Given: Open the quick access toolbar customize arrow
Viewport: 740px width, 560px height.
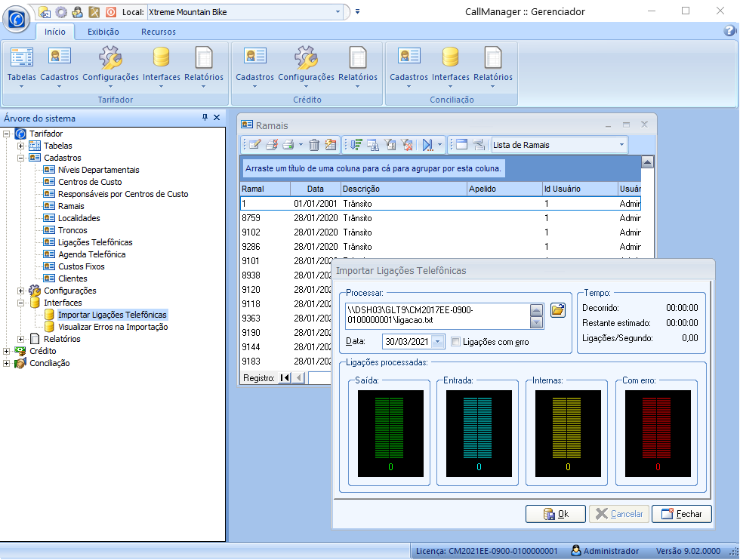Looking at the screenshot, I should click(x=358, y=12).
